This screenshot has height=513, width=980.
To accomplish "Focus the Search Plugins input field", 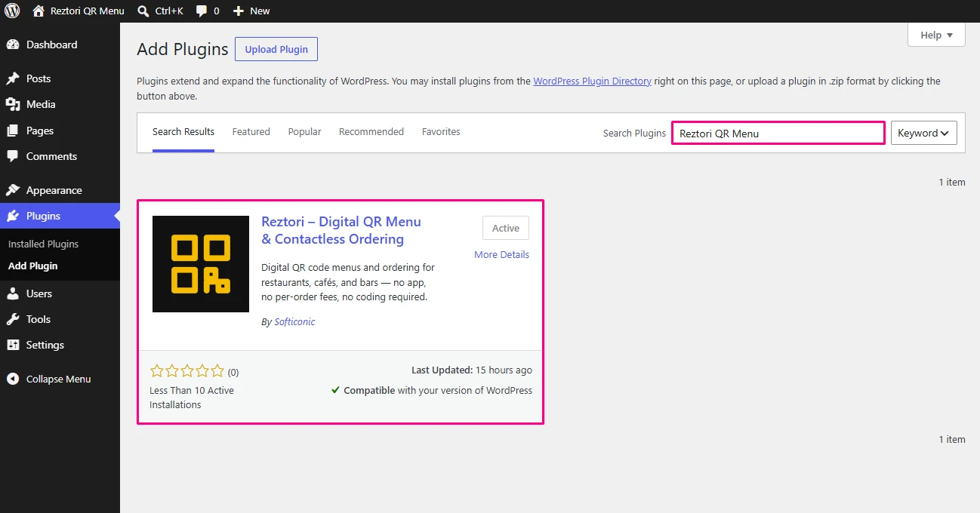I will point(778,133).
